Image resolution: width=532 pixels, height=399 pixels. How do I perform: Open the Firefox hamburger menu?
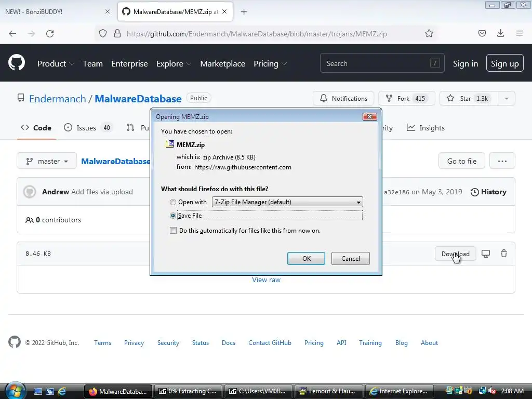coord(520,33)
